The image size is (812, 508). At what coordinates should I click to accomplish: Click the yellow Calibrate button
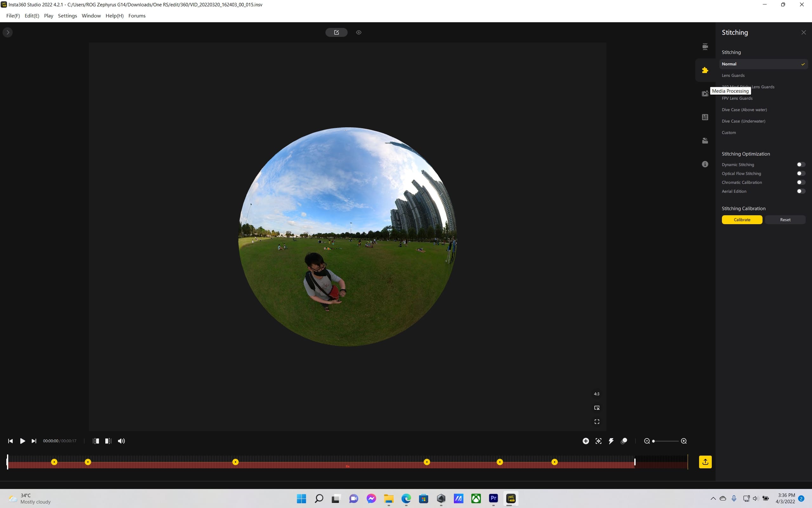[x=742, y=220]
